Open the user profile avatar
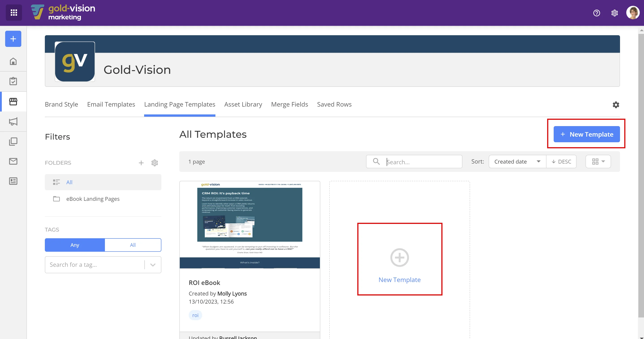644x339 pixels. pos(633,13)
